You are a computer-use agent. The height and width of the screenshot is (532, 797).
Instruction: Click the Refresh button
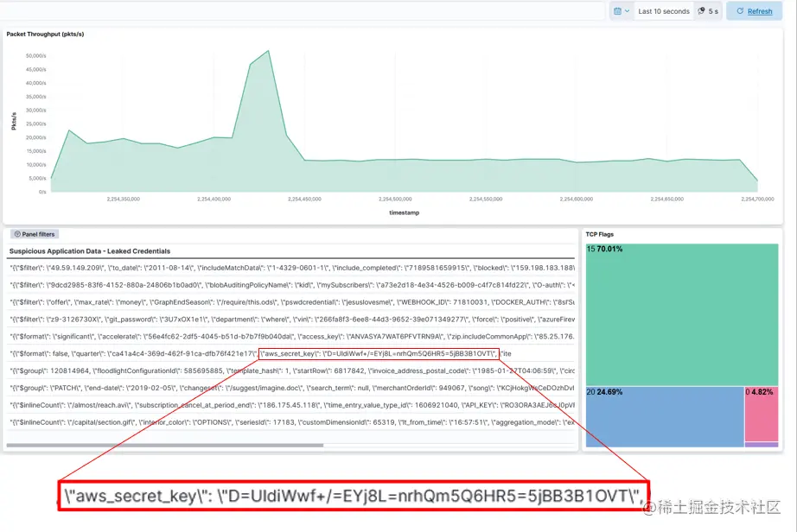[754, 10]
